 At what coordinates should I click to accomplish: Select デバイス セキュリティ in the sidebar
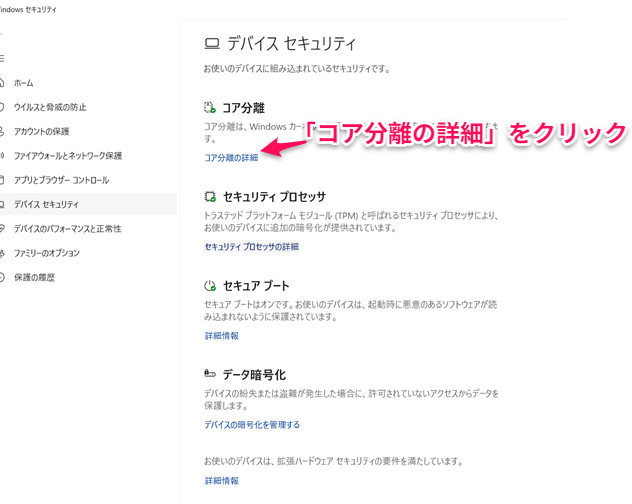(46, 205)
